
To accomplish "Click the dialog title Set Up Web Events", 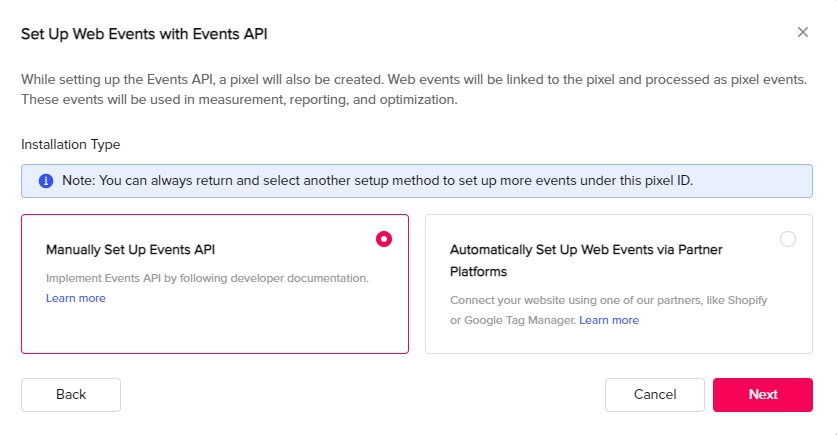I will point(144,34).
